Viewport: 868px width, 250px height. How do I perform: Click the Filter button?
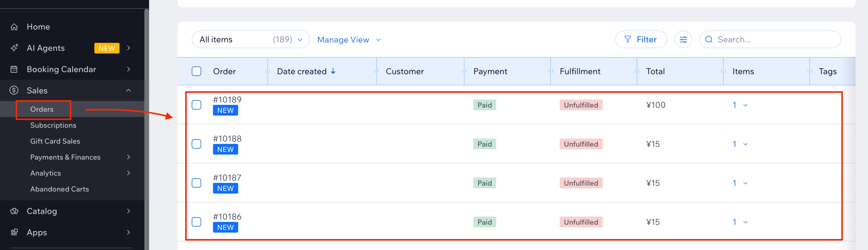pos(641,40)
